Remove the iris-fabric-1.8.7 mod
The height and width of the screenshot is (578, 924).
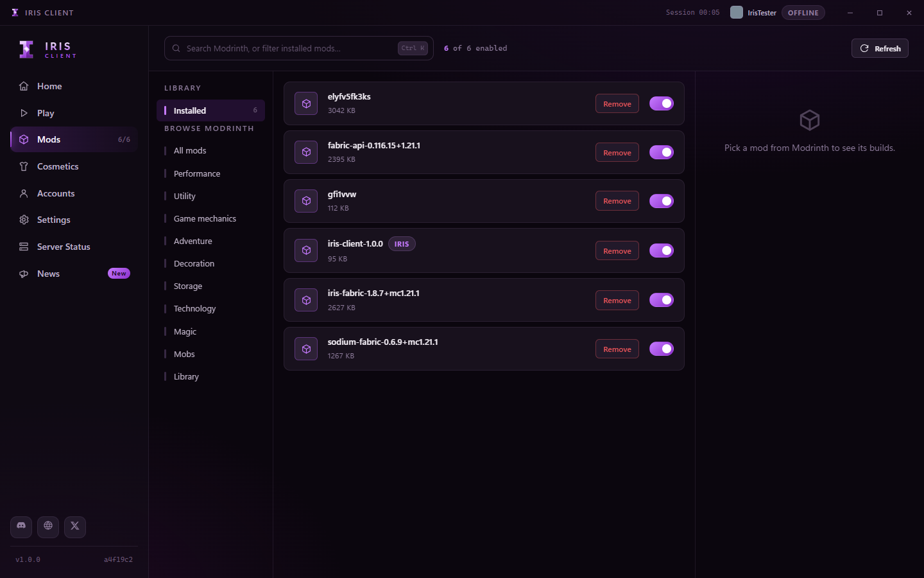click(617, 300)
